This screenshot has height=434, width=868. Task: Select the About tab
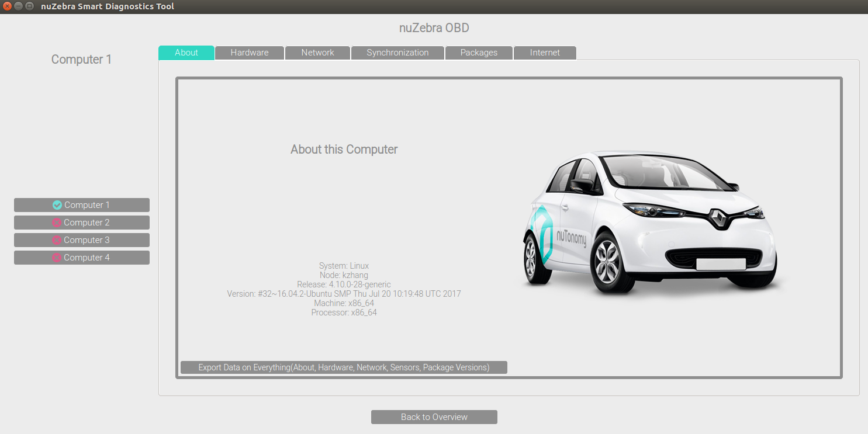click(x=186, y=53)
